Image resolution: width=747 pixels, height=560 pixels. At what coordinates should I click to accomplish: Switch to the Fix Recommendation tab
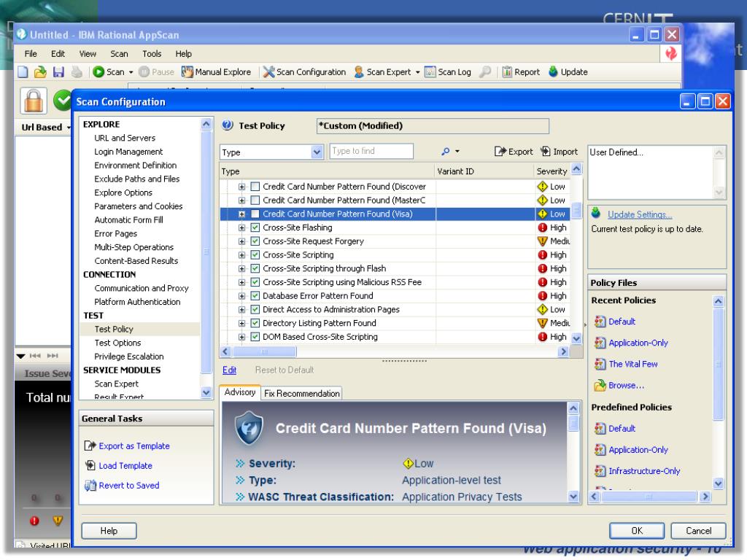tap(301, 393)
